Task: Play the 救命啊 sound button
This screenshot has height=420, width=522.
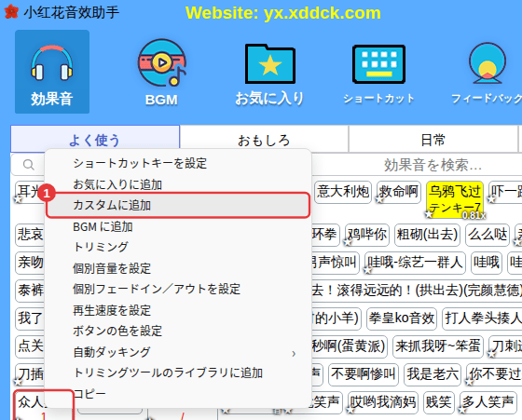Action: tap(399, 192)
